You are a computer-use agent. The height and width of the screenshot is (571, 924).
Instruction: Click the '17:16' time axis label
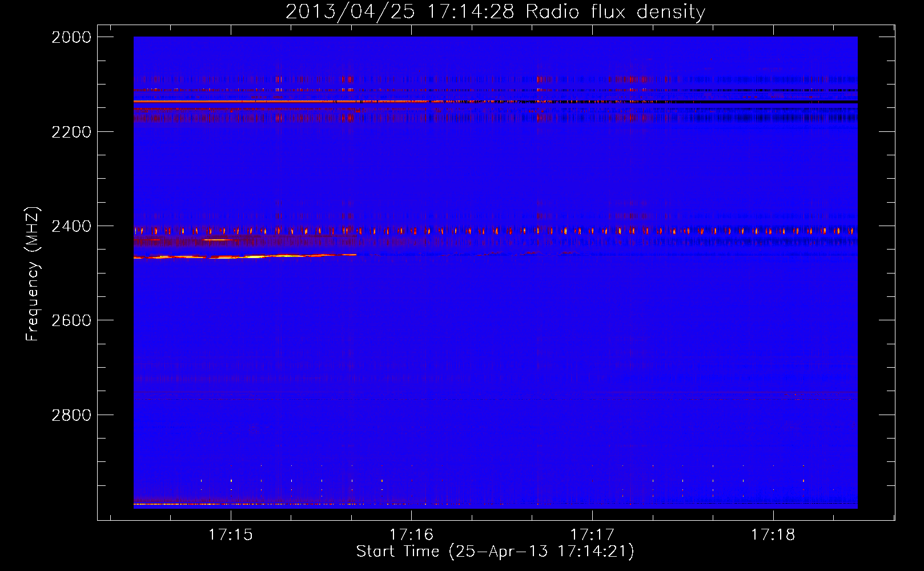coord(412,535)
